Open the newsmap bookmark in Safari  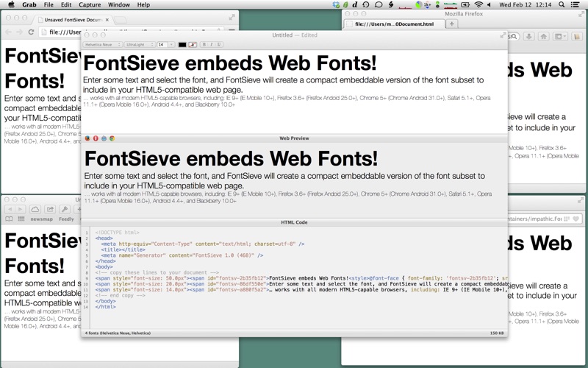pyautogui.click(x=42, y=219)
